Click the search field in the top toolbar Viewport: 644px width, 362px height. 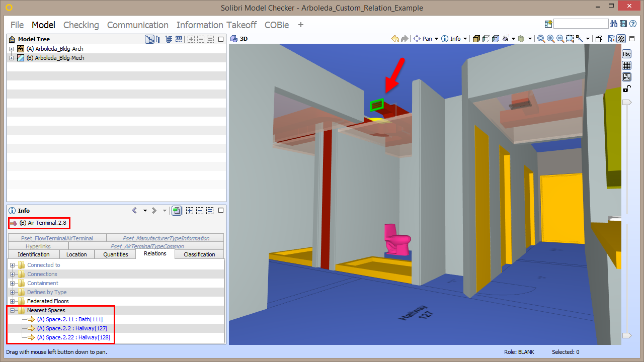click(x=581, y=23)
